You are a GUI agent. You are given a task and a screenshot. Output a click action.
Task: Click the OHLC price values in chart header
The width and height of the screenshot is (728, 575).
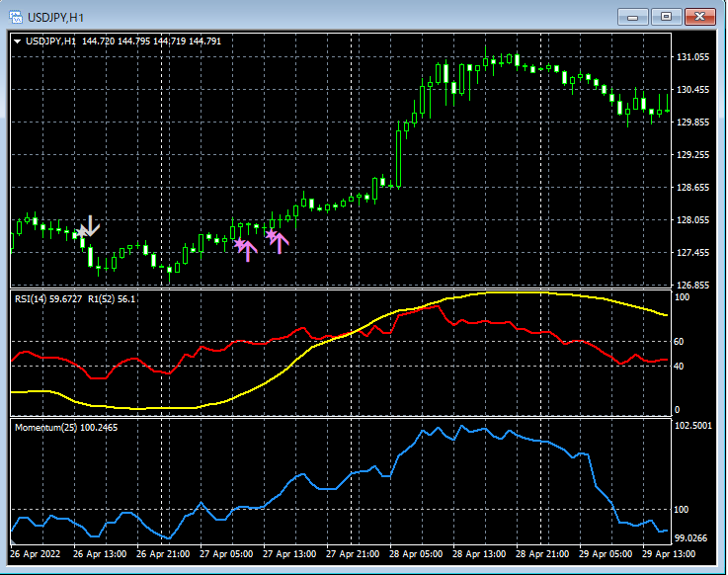151,41
